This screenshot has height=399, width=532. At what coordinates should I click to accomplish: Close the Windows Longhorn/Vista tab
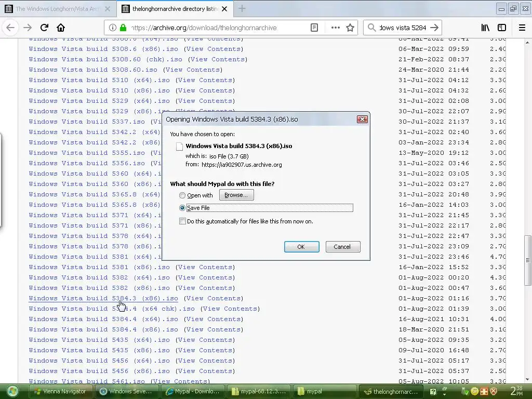pos(108,9)
